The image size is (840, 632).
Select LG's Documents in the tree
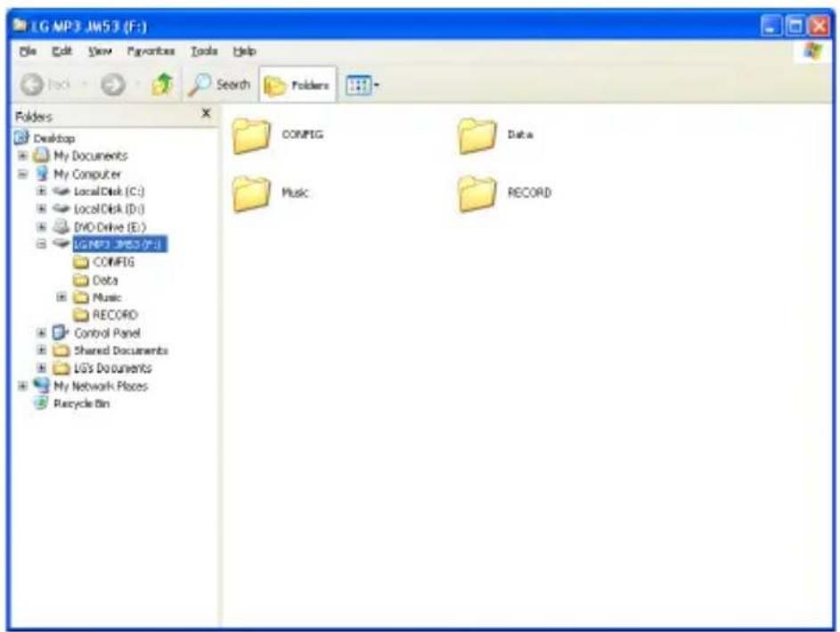point(113,368)
